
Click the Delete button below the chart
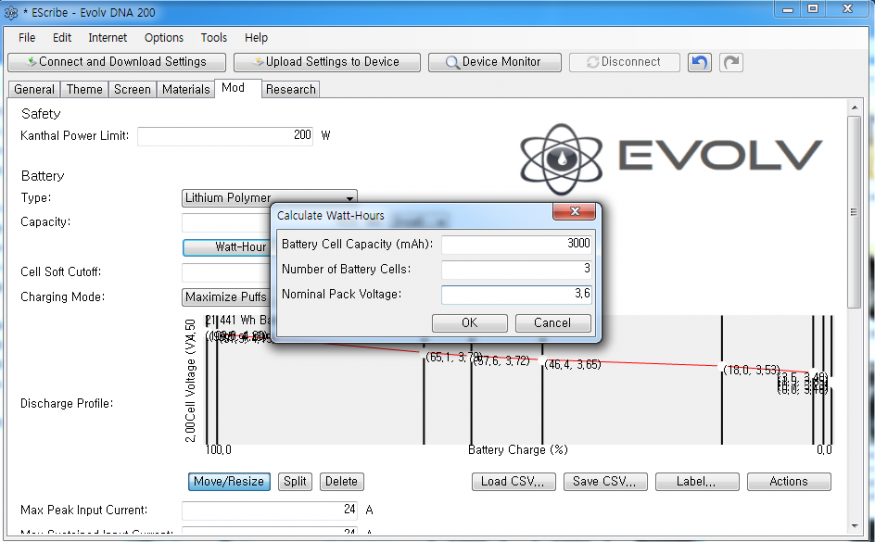[342, 481]
